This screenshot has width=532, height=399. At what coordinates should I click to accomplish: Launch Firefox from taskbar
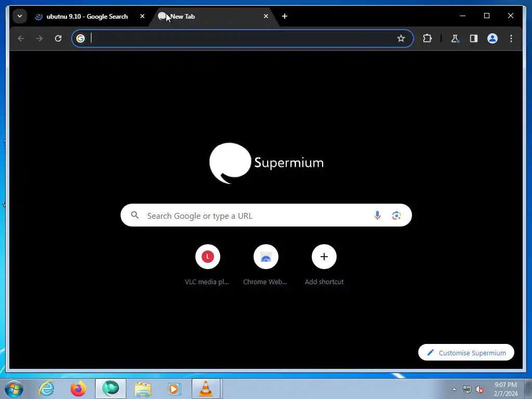click(78, 389)
